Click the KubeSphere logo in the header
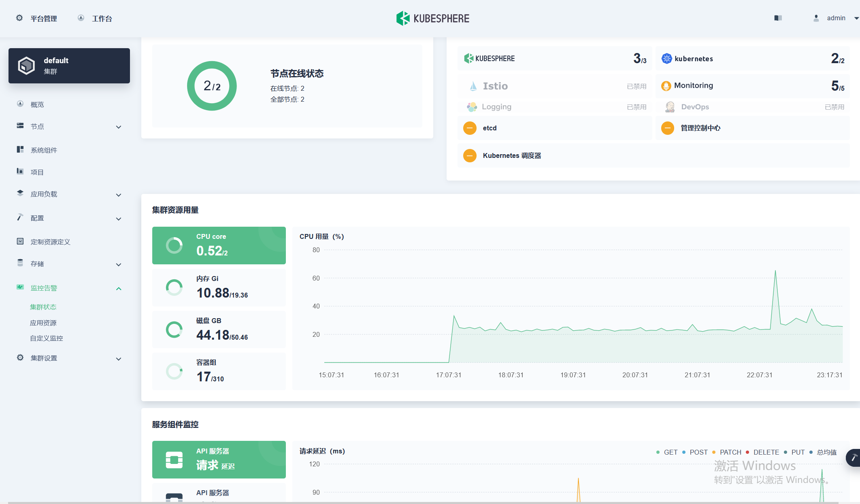The height and width of the screenshot is (504, 860). click(432, 18)
